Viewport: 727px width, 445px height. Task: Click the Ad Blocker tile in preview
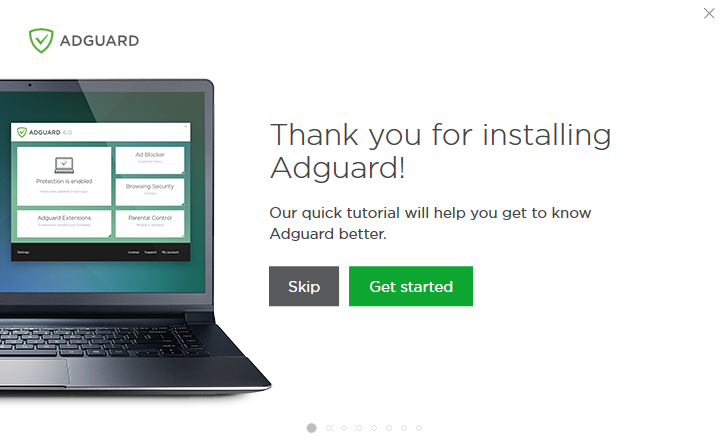(150, 160)
